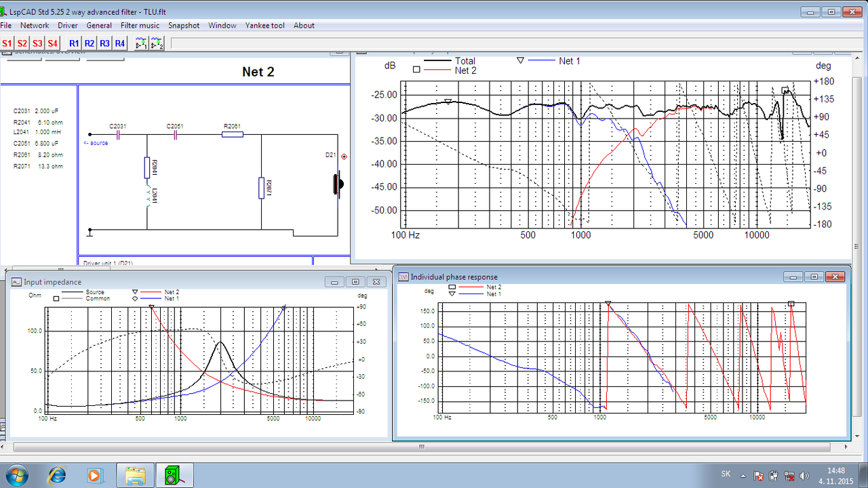Click the R2 snapshot recall button
The height and width of the screenshot is (488, 868).
(x=90, y=43)
